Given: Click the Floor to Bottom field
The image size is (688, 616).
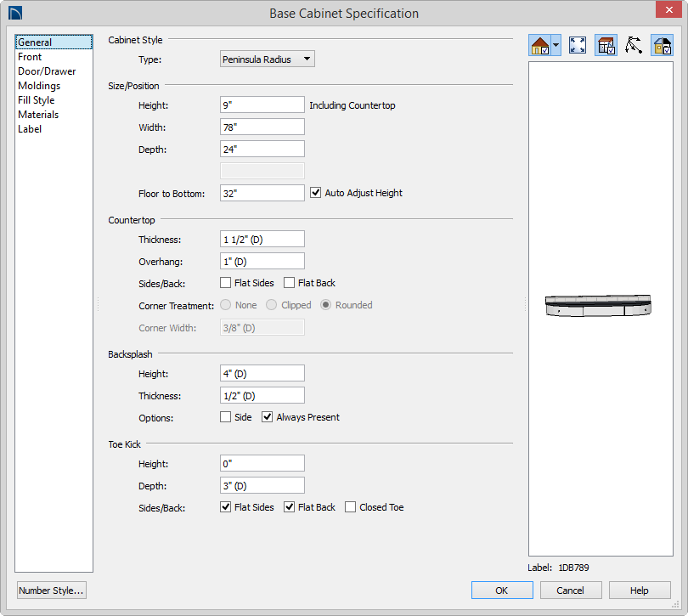Looking at the screenshot, I should [262, 193].
